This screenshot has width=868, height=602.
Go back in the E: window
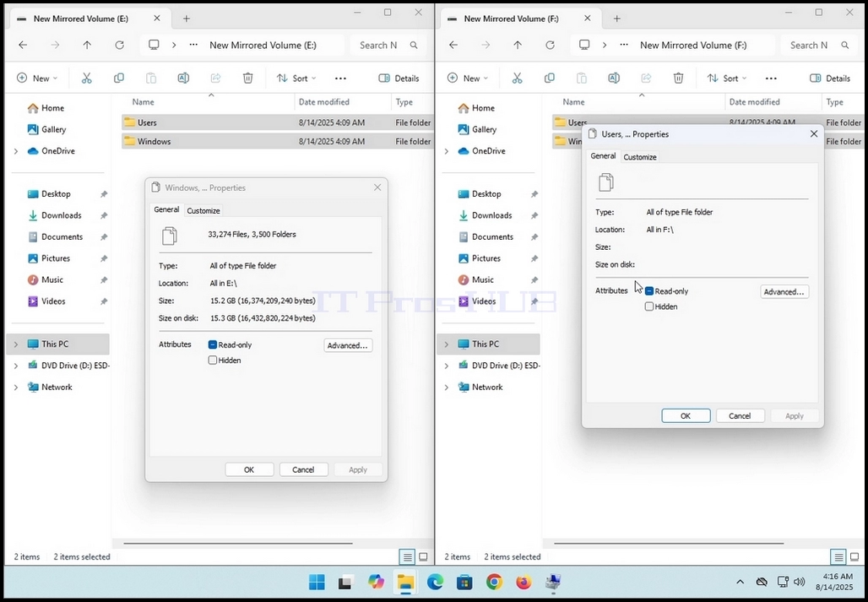point(23,45)
